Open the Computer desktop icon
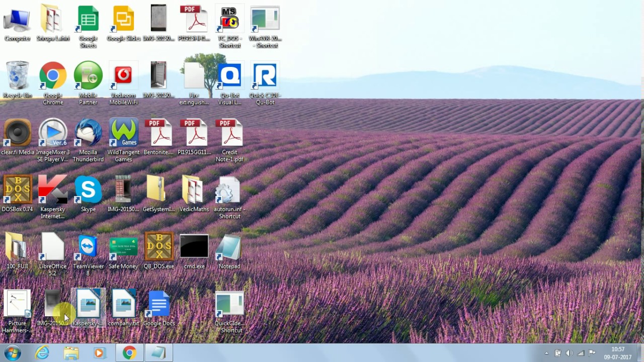Image resolution: width=644 pixels, height=362 pixels. tap(18, 24)
